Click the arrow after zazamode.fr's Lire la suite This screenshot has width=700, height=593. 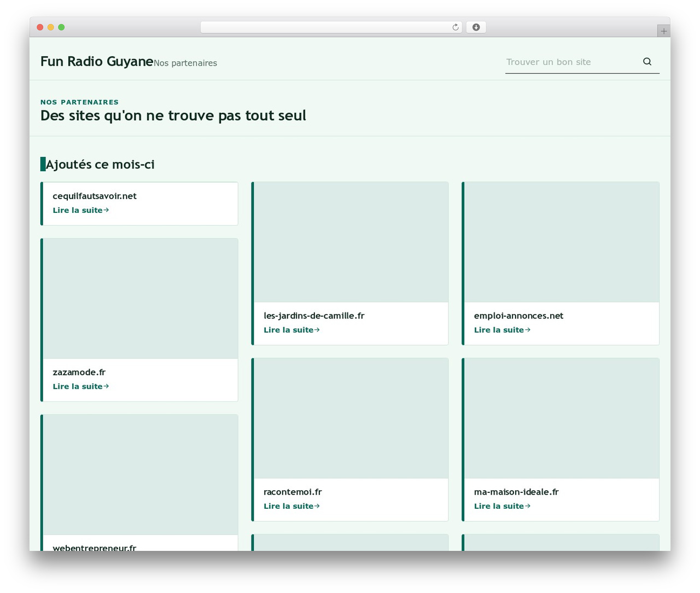point(106,386)
